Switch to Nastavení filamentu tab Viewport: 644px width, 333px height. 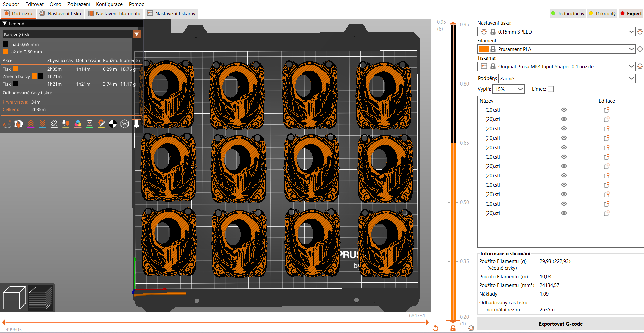[x=114, y=14]
